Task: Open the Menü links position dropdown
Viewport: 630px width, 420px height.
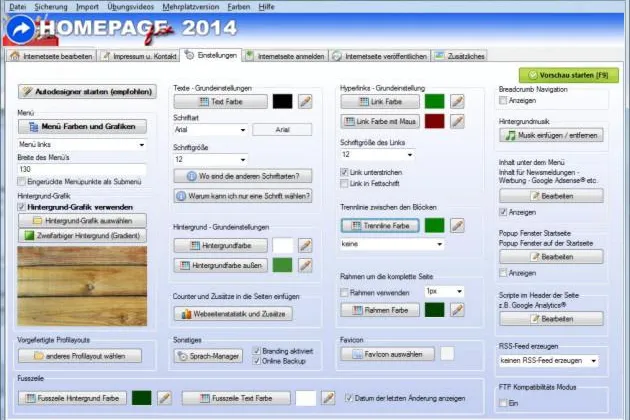Action: pyautogui.click(x=82, y=145)
